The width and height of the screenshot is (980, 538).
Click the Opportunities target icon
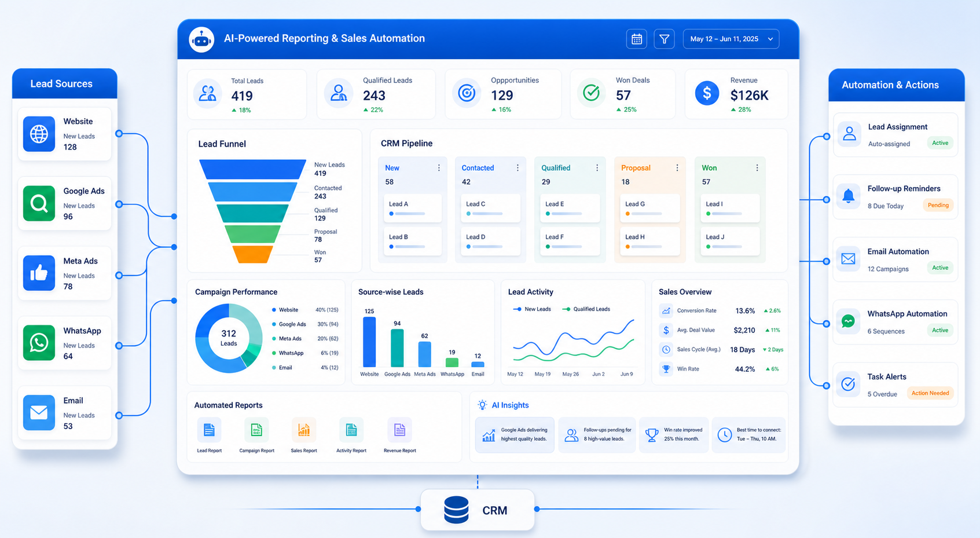[467, 93]
